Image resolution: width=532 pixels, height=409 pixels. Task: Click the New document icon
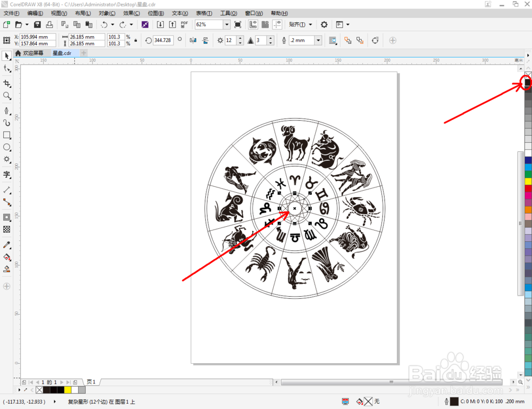6,24
